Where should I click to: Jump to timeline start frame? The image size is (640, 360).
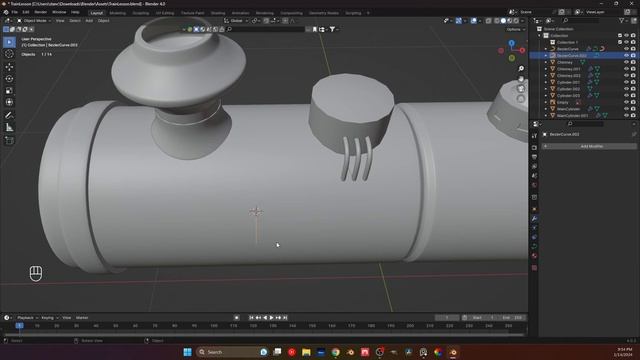[251, 318]
